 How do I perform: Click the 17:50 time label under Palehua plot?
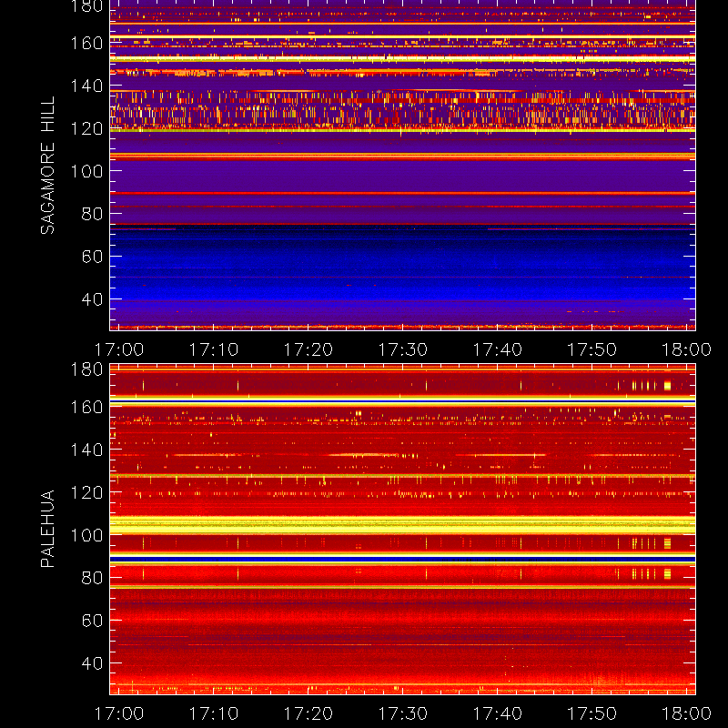click(592, 713)
